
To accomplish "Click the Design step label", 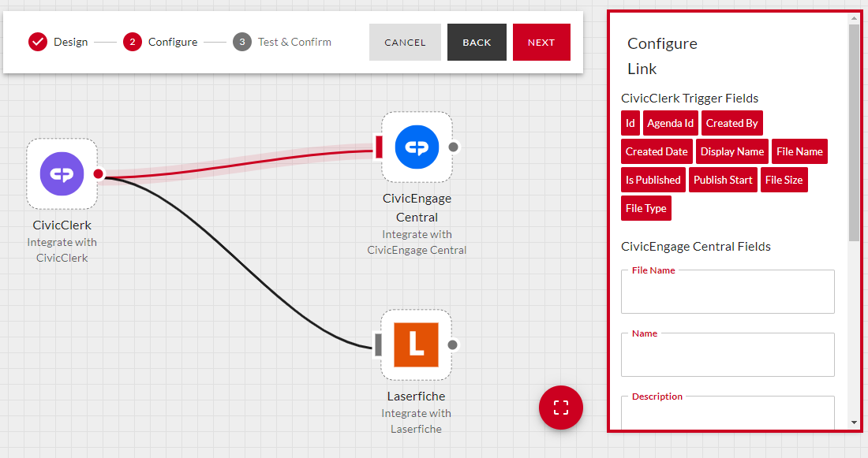I will click(x=71, y=42).
